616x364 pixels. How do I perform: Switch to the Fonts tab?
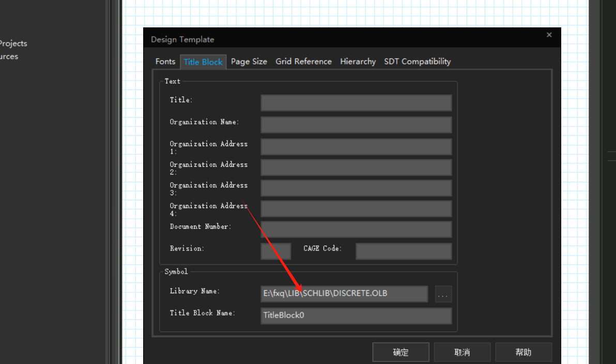(x=165, y=61)
